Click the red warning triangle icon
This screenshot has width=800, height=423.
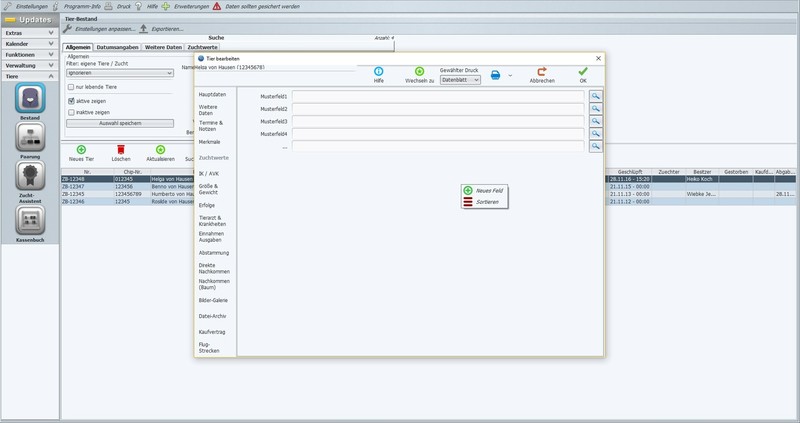click(217, 6)
